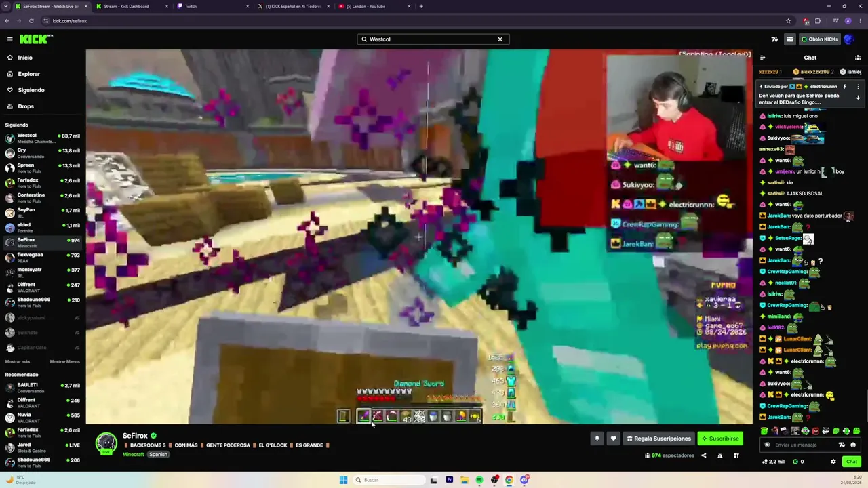Viewport: 868px width, 488px height.
Task: Open SoyPan channel in sidebar
Action: pos(42,212)
